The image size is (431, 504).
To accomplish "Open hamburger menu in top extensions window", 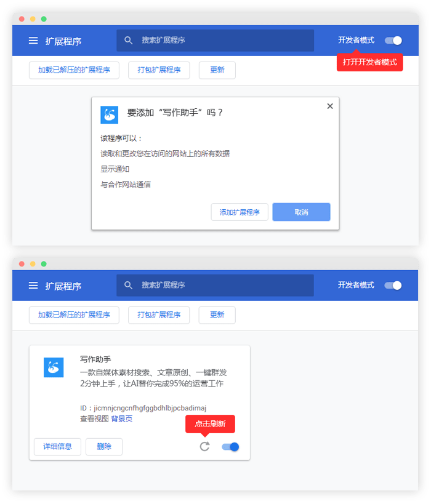I will 33,41.
